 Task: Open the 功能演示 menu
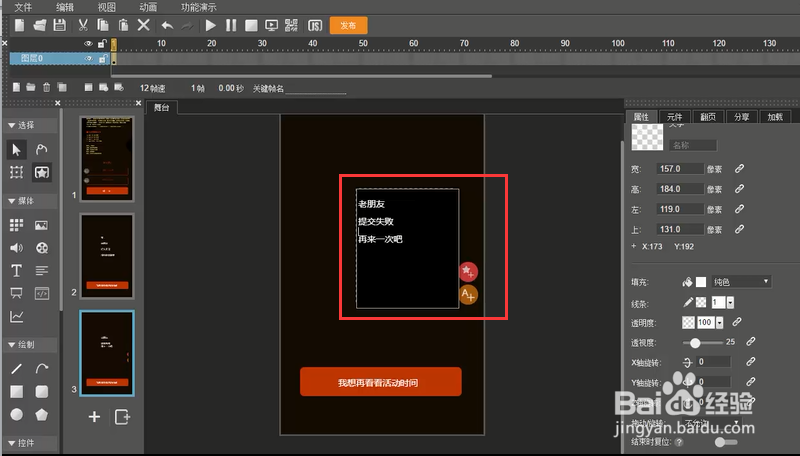tap(198, 7)
